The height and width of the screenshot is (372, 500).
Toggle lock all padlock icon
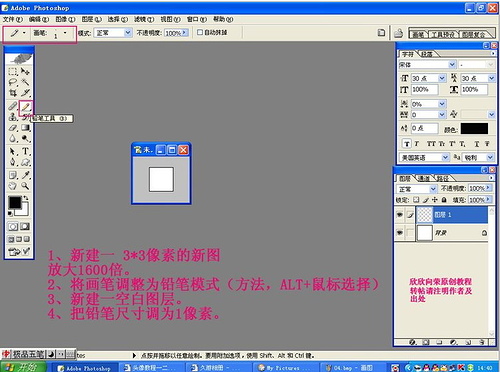click(x=444, y=200)
